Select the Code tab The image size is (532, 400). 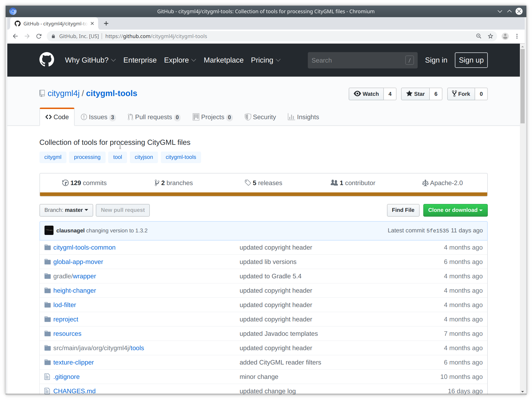click(x=57, y=117)
